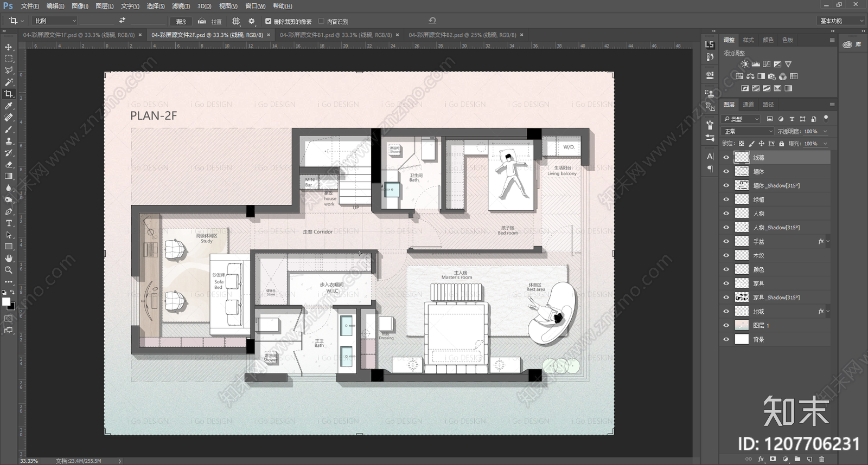Hide the 绿植 layer
The width and height of the screenshot is (868, 465).
click(726, 199)
